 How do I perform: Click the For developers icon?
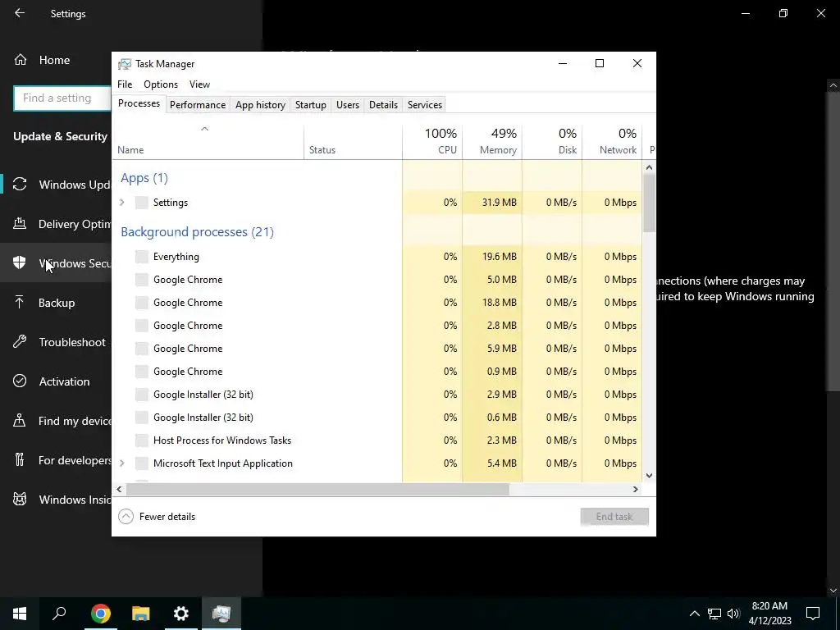(20, 459)
